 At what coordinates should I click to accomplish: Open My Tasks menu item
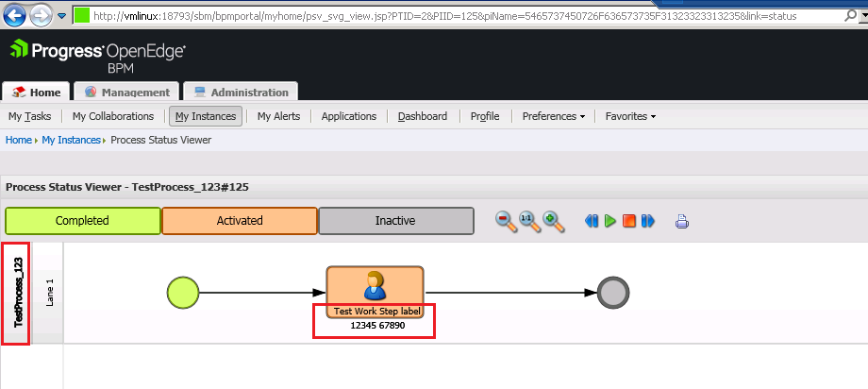30,116
